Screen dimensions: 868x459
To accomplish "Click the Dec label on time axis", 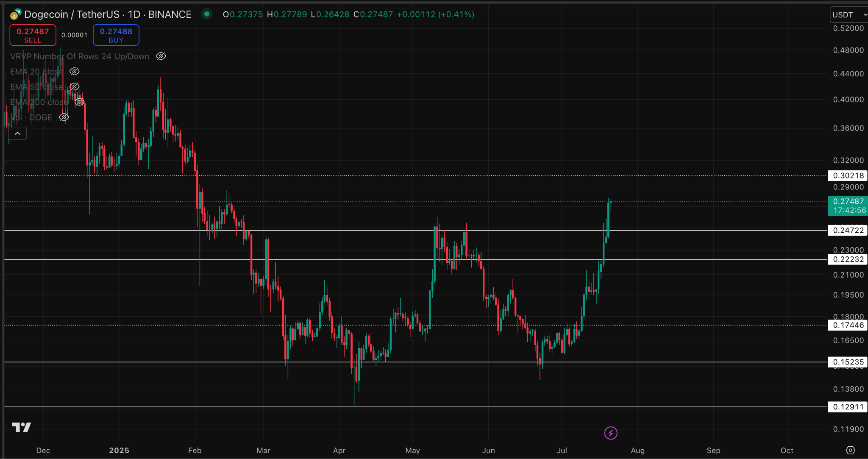I will click(x=43, y=451).
